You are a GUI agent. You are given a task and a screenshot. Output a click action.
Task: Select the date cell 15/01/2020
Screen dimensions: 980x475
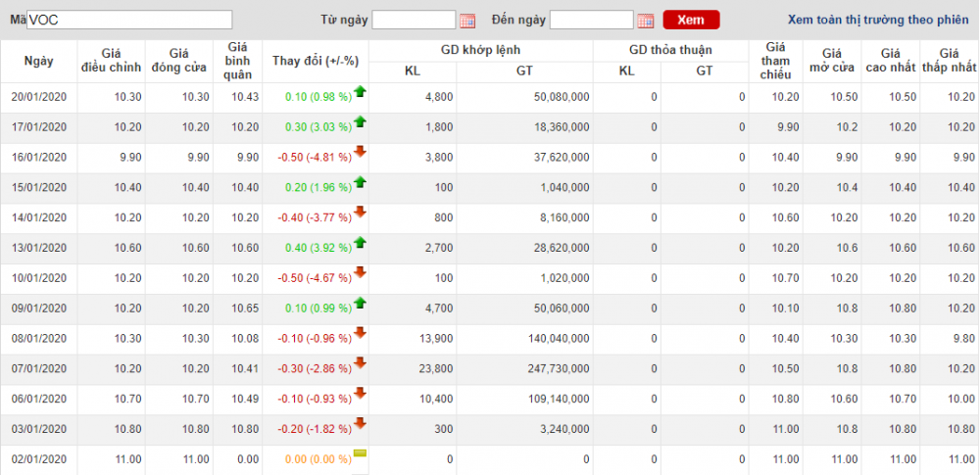pyautogui.click(x=39, y=187)
